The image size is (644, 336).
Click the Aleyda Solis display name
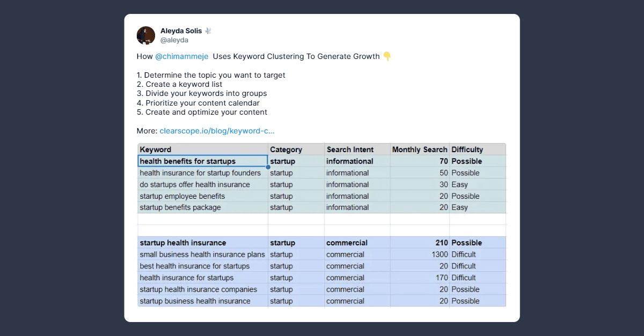click(x=181, y=31)
